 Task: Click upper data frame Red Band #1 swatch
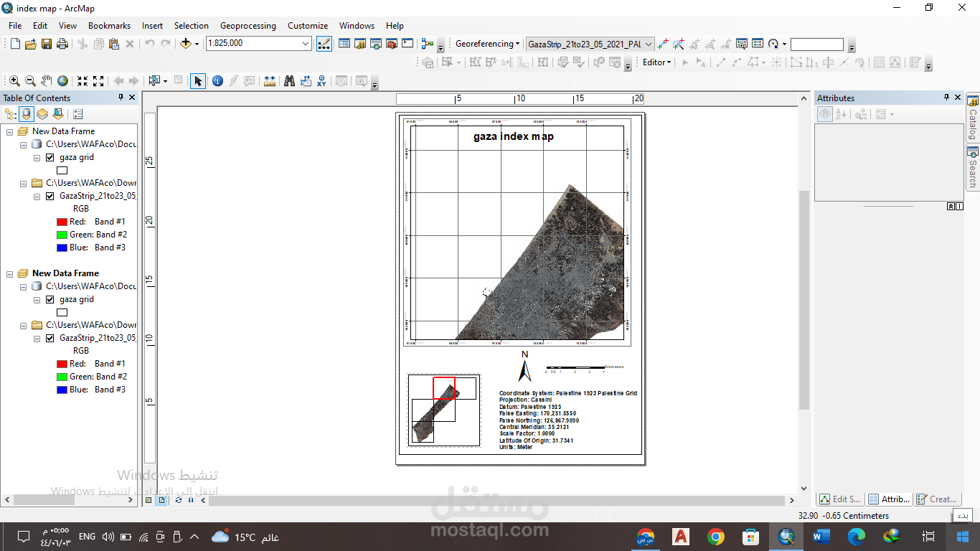pos(62,222)
